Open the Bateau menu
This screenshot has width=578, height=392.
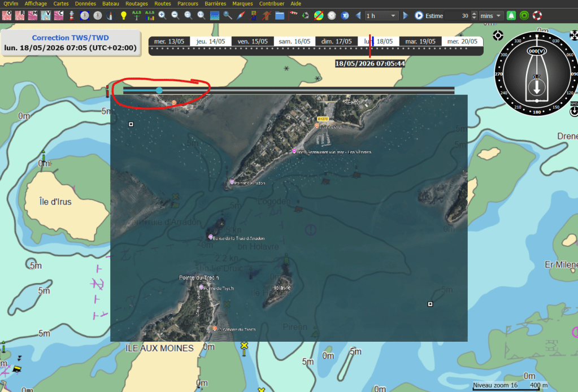(x=111, y=4)
